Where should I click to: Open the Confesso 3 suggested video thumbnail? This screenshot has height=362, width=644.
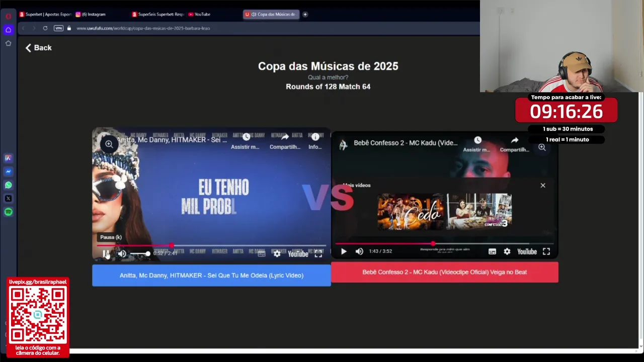479,212
